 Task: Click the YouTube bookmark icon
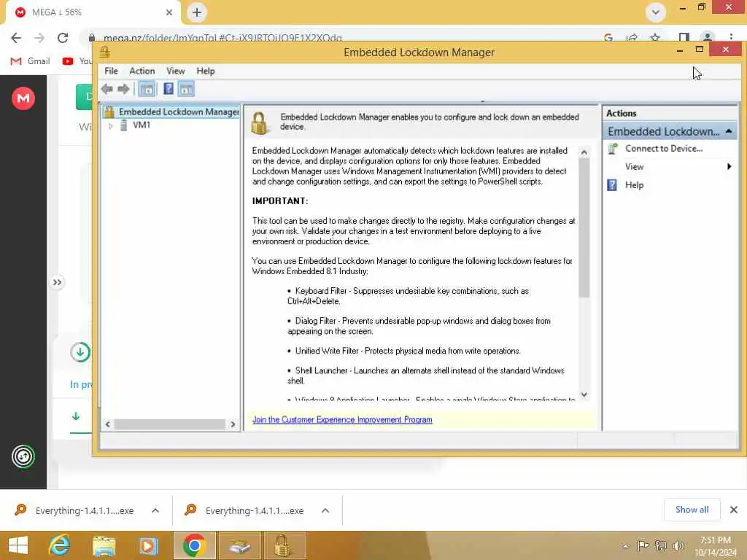click(x=68, y=61)
